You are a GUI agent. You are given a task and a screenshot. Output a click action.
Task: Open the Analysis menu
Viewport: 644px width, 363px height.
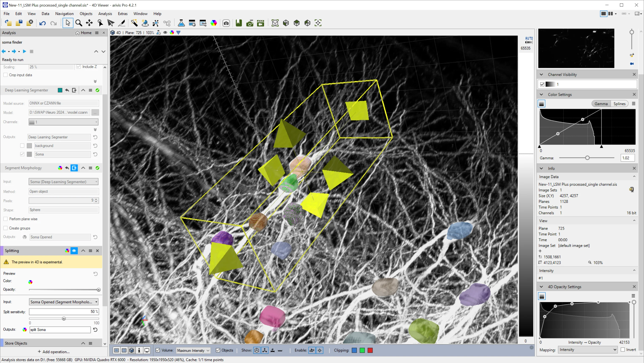(x=105, y=14)
